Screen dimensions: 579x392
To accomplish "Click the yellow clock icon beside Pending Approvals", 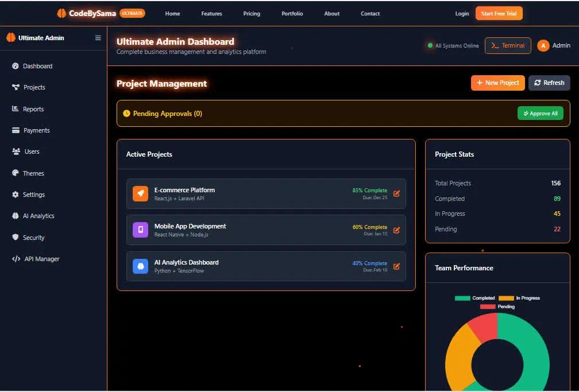I will click(126, 113).
